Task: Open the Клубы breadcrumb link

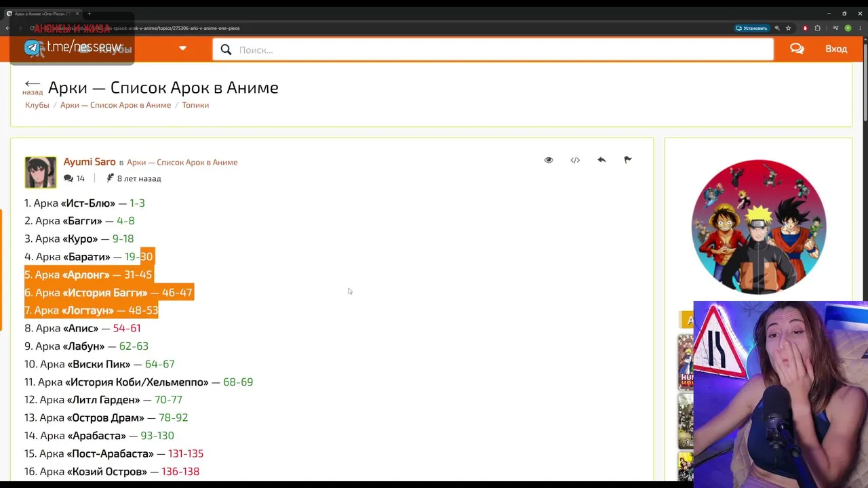Action: [37, 105]
